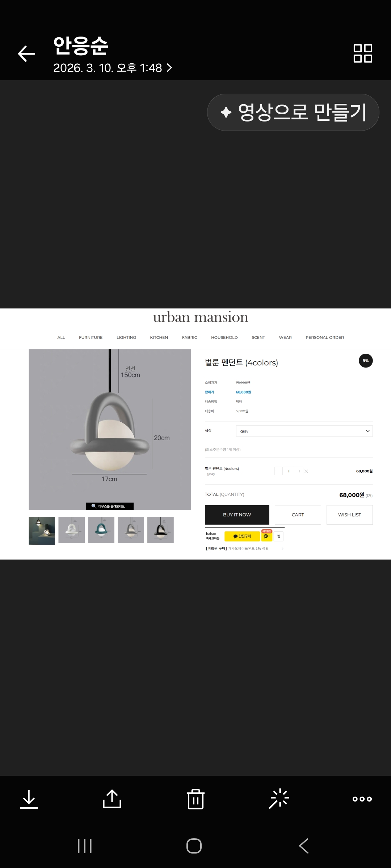This screenshot has height=868, width=391.
Task: Tap the share icon
Action: (x=112, y=799)
